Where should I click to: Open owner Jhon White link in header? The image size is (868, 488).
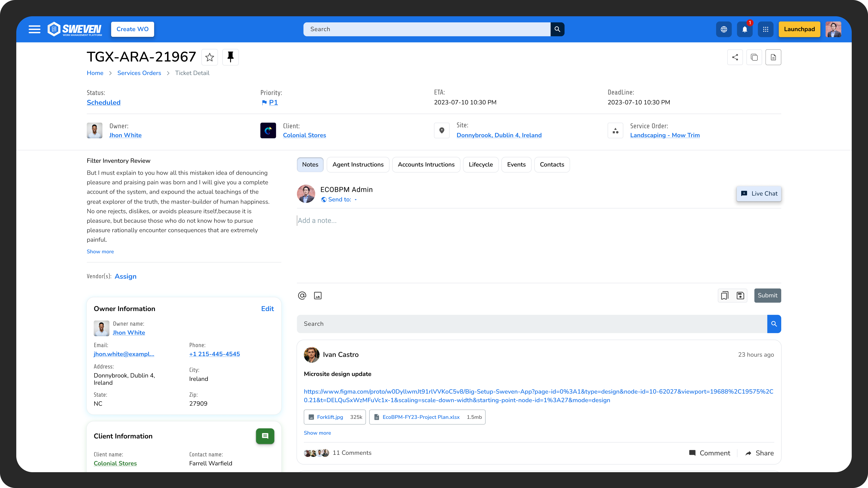pos(125,135)
